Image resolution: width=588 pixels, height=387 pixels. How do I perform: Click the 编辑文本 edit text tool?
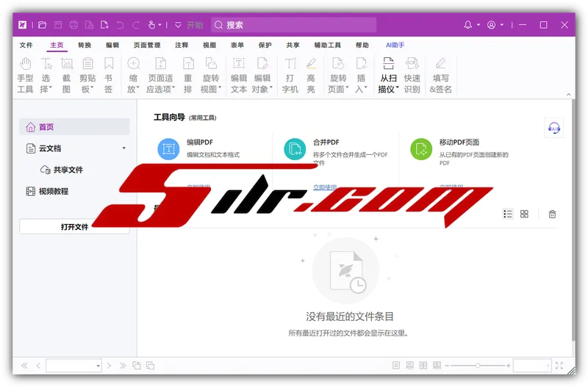click(x=238, y=76)
